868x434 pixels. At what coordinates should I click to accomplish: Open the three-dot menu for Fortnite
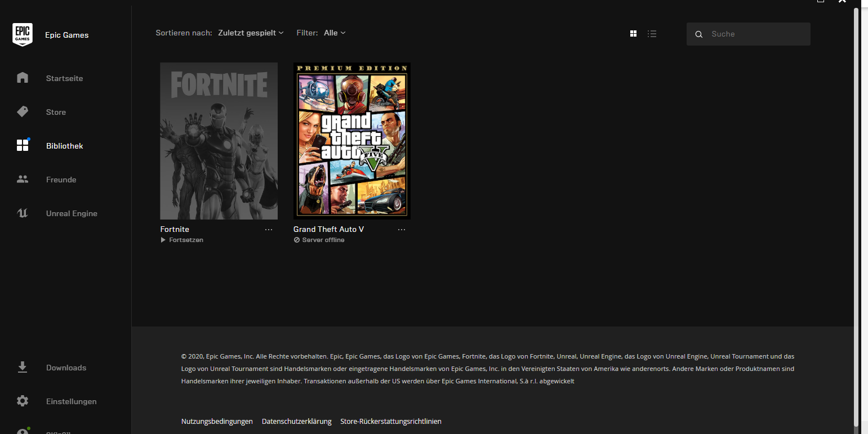click(x=269, y=230)
